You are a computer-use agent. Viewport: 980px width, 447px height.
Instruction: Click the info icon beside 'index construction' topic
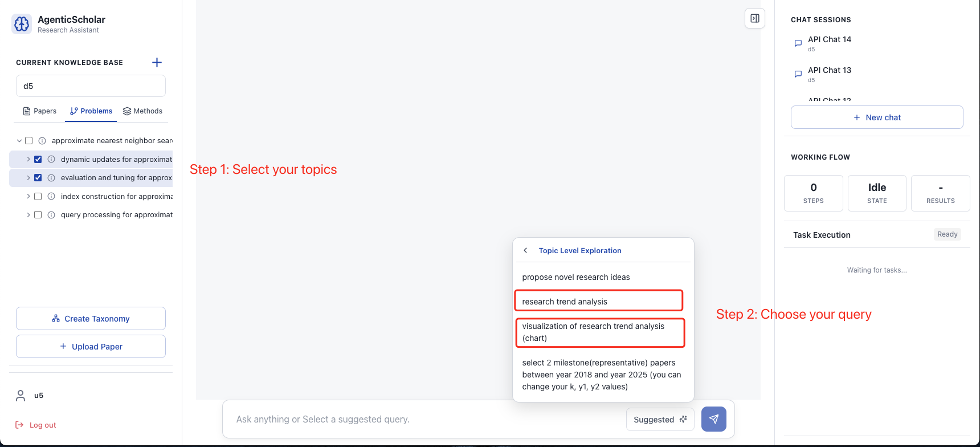(51, 196)
